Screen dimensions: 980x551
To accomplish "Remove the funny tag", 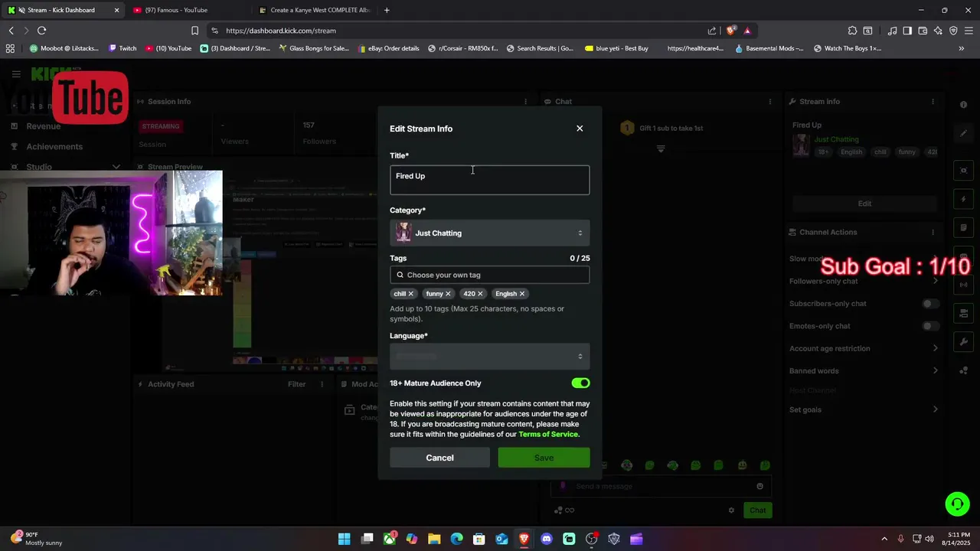I will (448, 294).
